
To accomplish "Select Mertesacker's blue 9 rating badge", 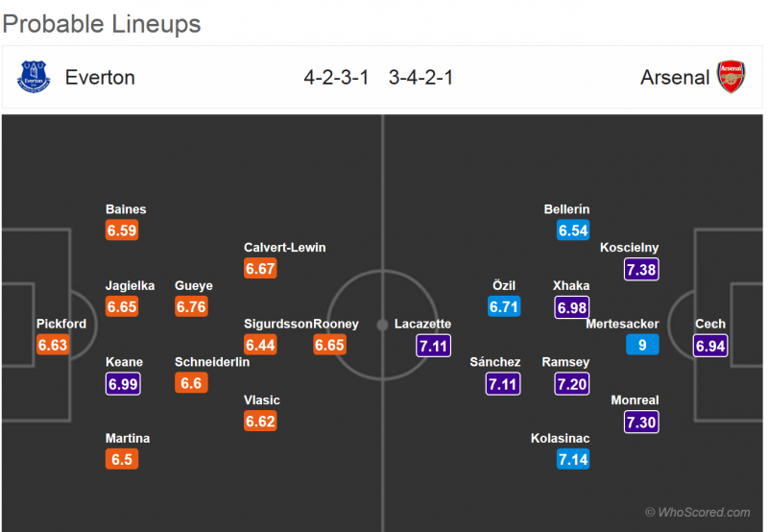I will 641,345.
